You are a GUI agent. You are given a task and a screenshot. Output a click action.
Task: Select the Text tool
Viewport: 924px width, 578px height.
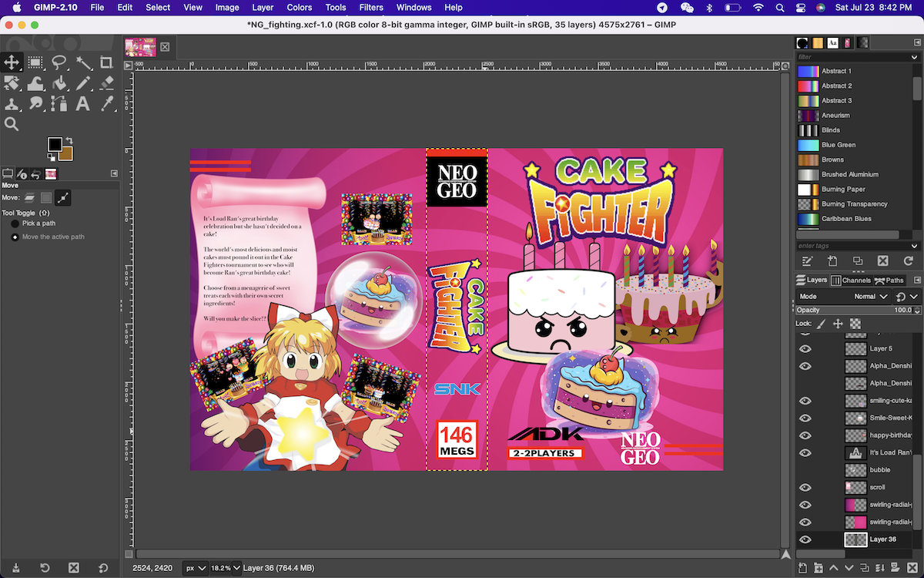83,103
